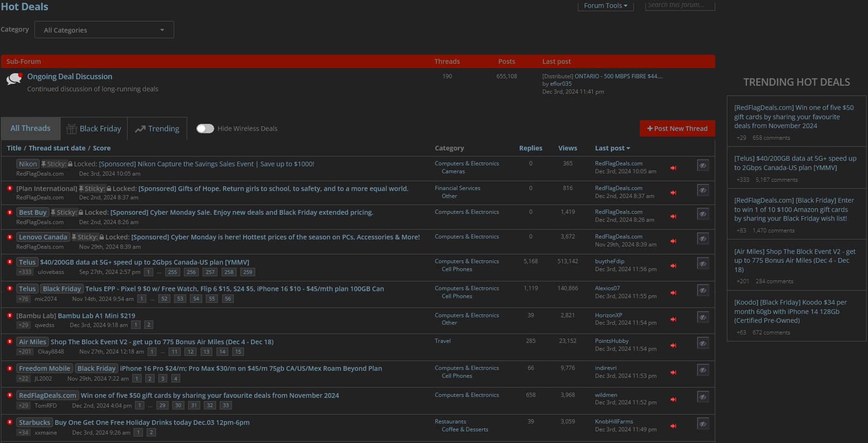Sort by Title column header

(x=14, y=148)
